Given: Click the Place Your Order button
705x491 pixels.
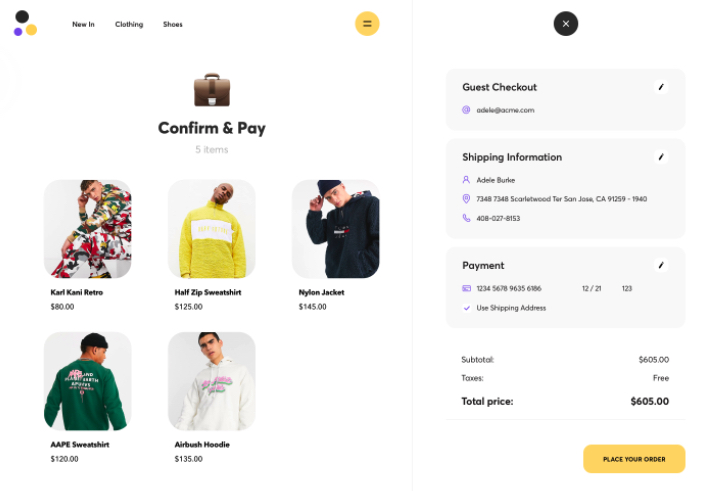Looking at the screenshot, I should [634, 459].
